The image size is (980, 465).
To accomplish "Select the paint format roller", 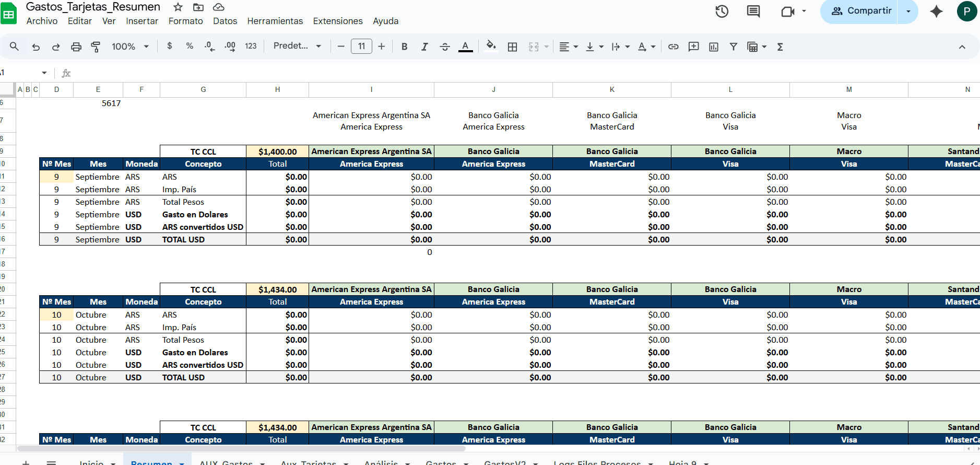I will [x=96, y=47].
